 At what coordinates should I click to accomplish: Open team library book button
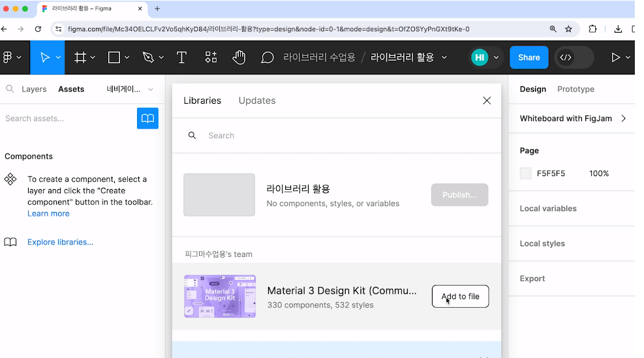tap(147, 118)
